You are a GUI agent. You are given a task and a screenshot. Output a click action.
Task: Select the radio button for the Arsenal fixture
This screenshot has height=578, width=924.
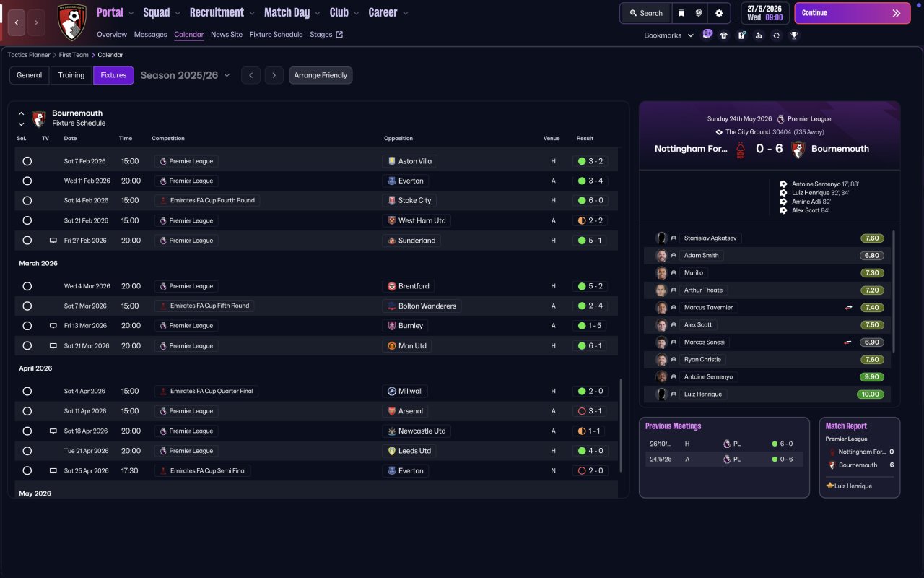27,411
